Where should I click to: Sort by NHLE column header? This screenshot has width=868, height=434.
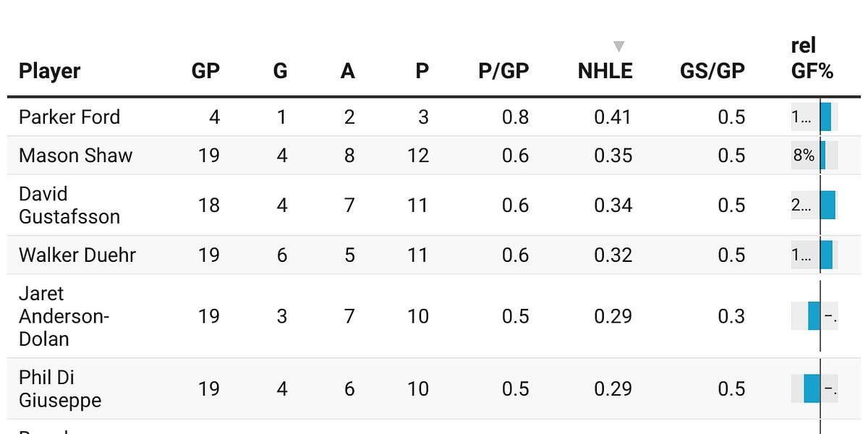(x=605, y=71)
